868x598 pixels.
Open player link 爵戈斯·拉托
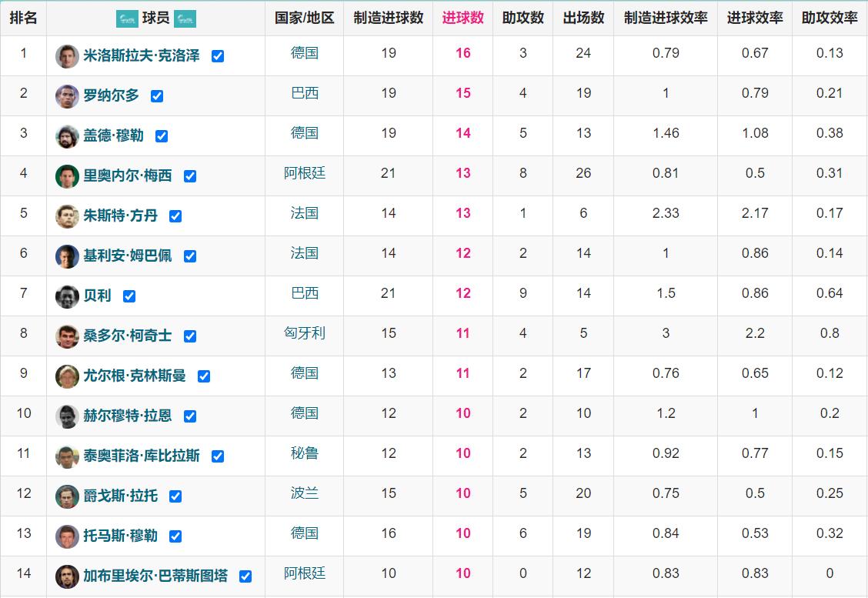[120, 496]
